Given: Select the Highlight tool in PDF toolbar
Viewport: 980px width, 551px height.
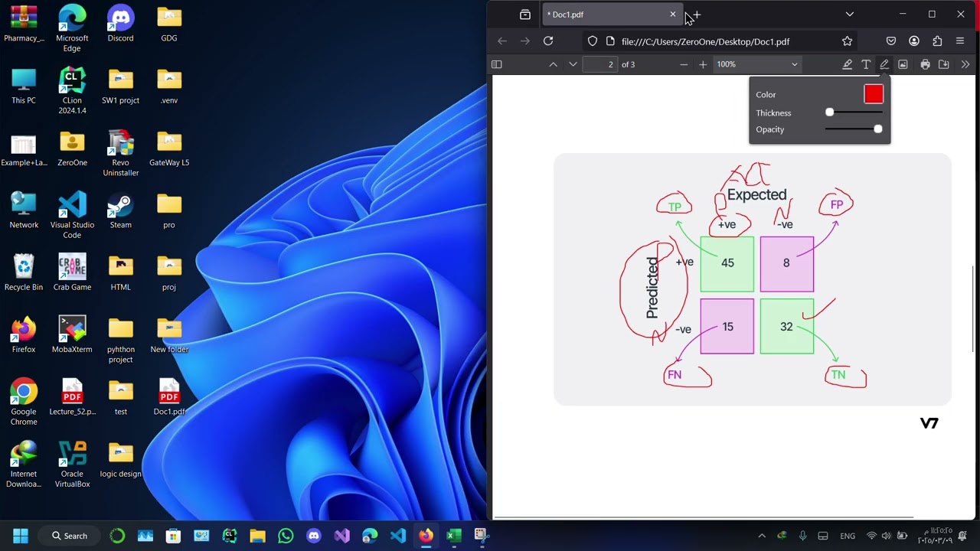Looking at the screenshot, I should [847, 64].
